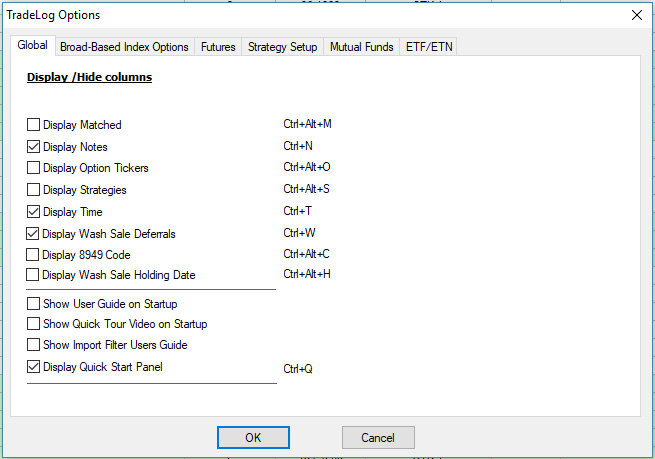Disable Display Wash Sale Deferrals checkbox
The image size is (655, 459).
click(x=33, y=233)
